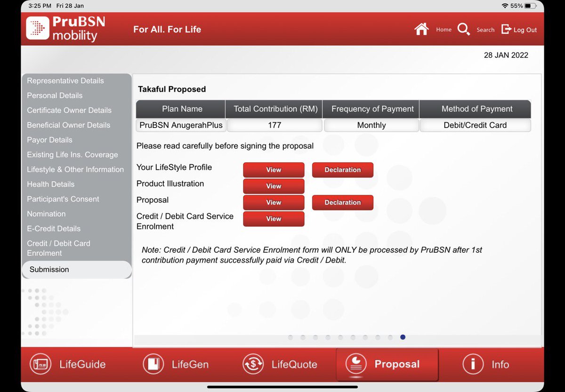Image resolution: width=565 pixels, height=392 pixels.
Task: Tap the last active page indicator dot
Action: coord(403,337)
